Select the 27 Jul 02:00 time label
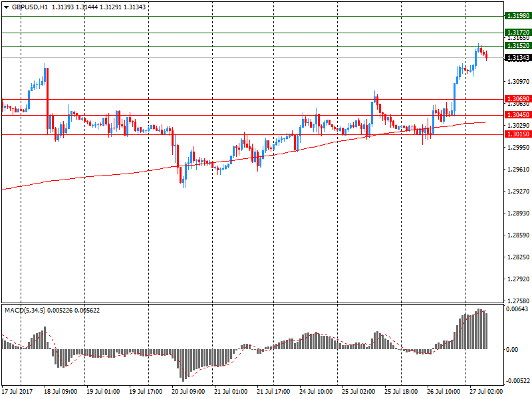This screenshot has width=532, height=399. (x=486, y=392)
